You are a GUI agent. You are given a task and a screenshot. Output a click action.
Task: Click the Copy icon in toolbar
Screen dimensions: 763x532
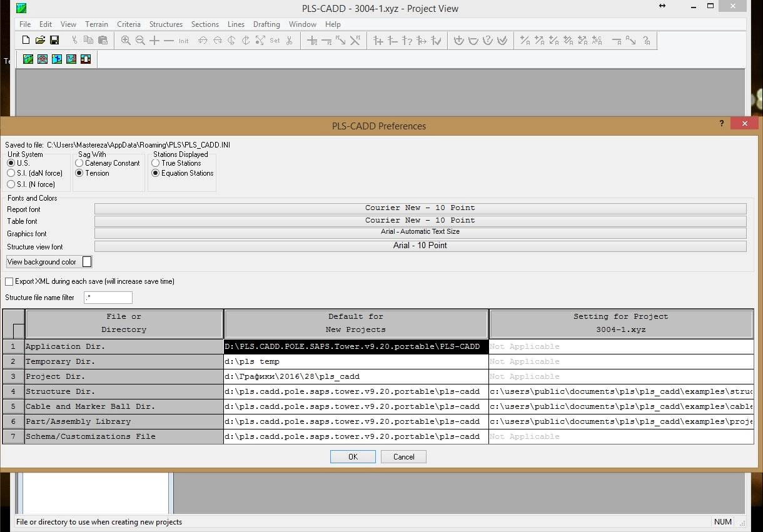click(x=88, y=41)
